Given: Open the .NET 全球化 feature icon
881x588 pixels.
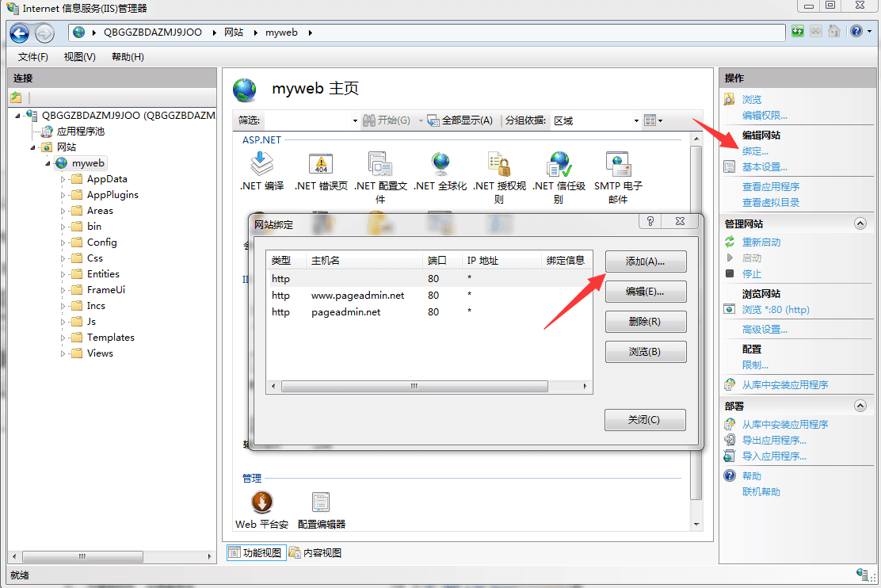Looking at the screenshot, I should (x=440, y=165).
